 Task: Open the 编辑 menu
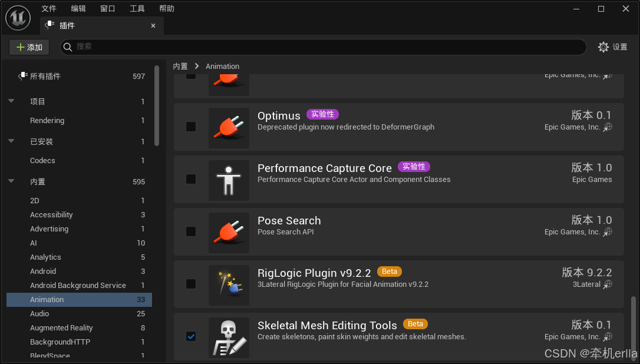(x=78, y=9)
